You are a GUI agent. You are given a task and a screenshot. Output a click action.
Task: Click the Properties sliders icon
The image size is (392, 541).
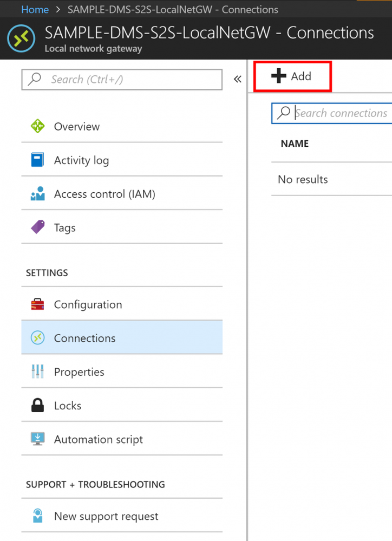click(x=37, y=371)
